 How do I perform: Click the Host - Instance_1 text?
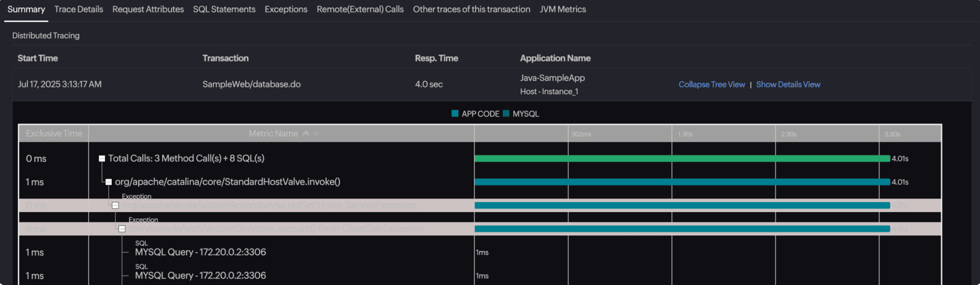pos(549,92)
